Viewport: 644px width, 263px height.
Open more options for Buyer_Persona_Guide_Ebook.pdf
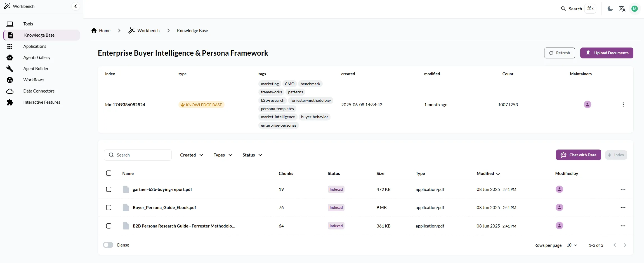click(623, 207)
